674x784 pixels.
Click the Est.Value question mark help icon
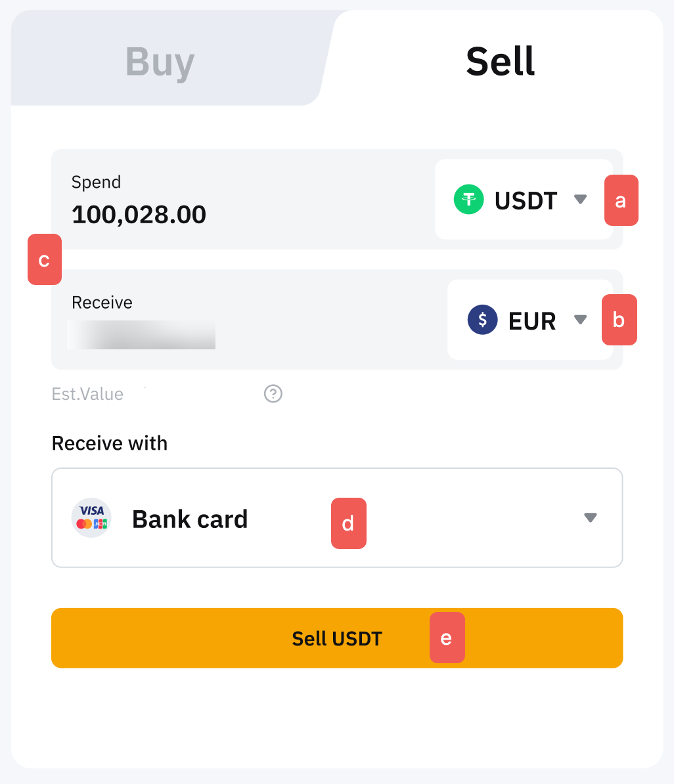click(x=273, y=394)
